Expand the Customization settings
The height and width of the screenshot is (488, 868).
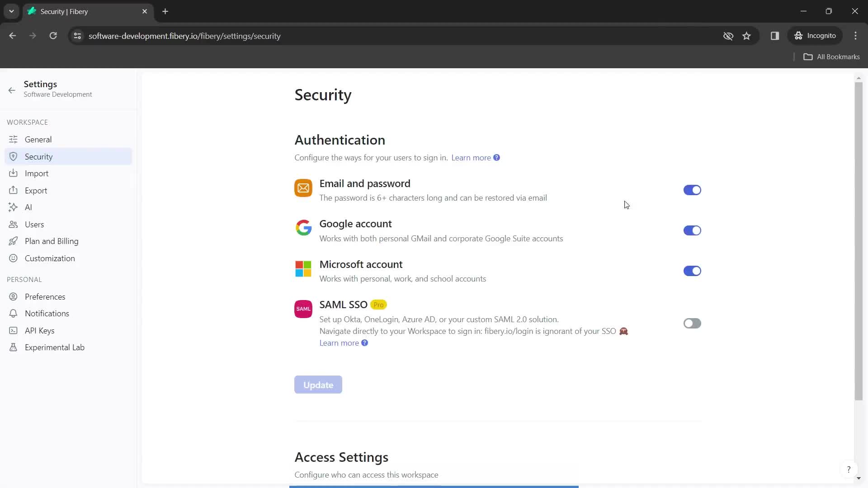point(49,258)
